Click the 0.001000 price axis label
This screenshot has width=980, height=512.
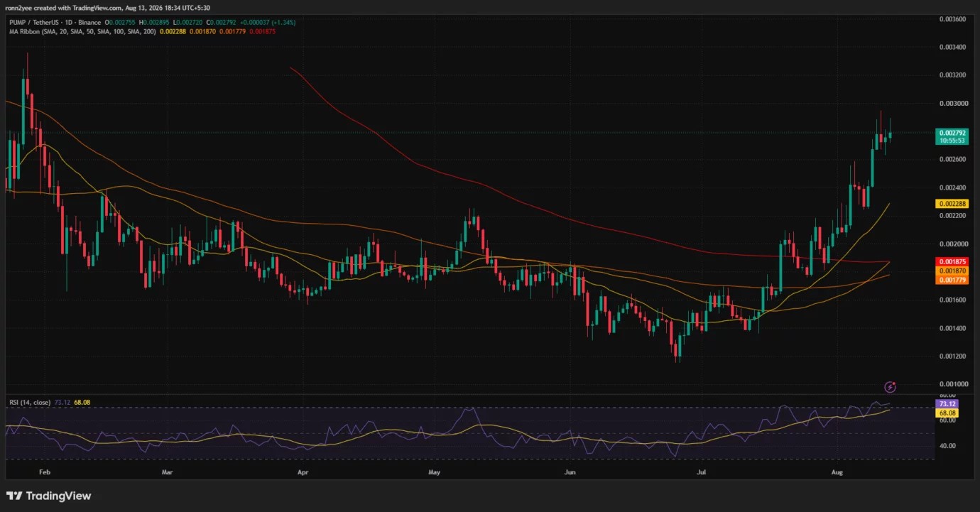coord(952,385)
